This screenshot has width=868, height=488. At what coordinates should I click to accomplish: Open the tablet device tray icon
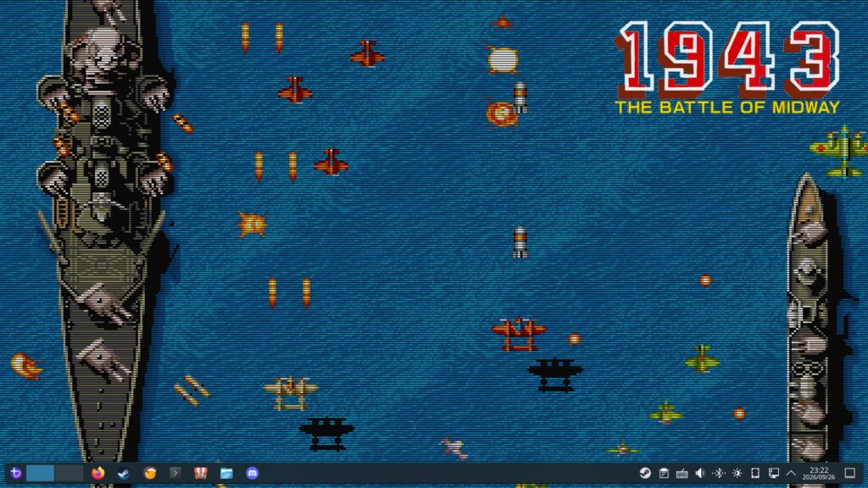[755, 473]
